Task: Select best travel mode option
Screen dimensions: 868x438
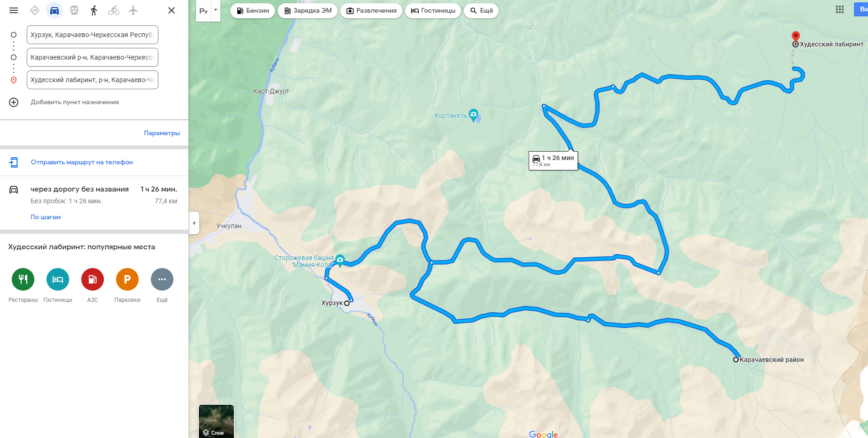Action: tap(35, 10)
